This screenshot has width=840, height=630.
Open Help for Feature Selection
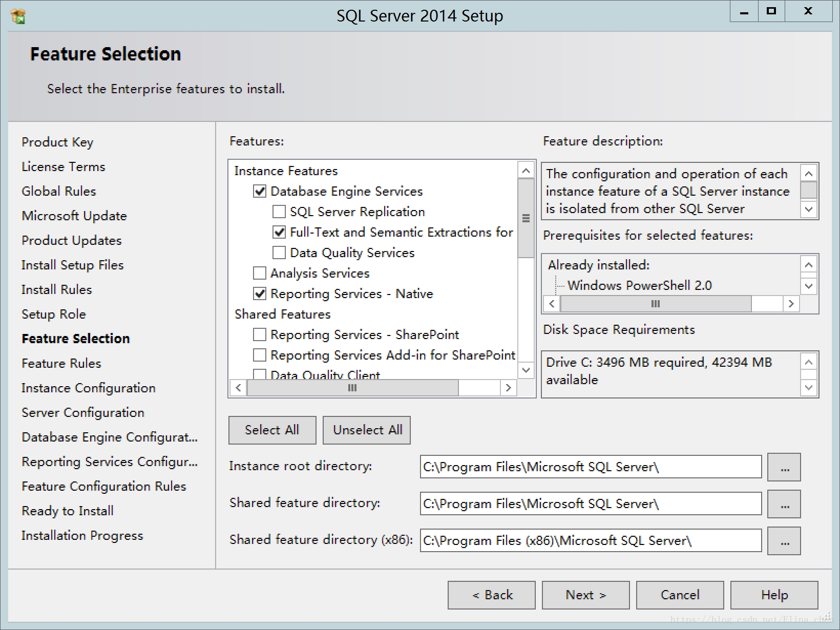(774, 595)
